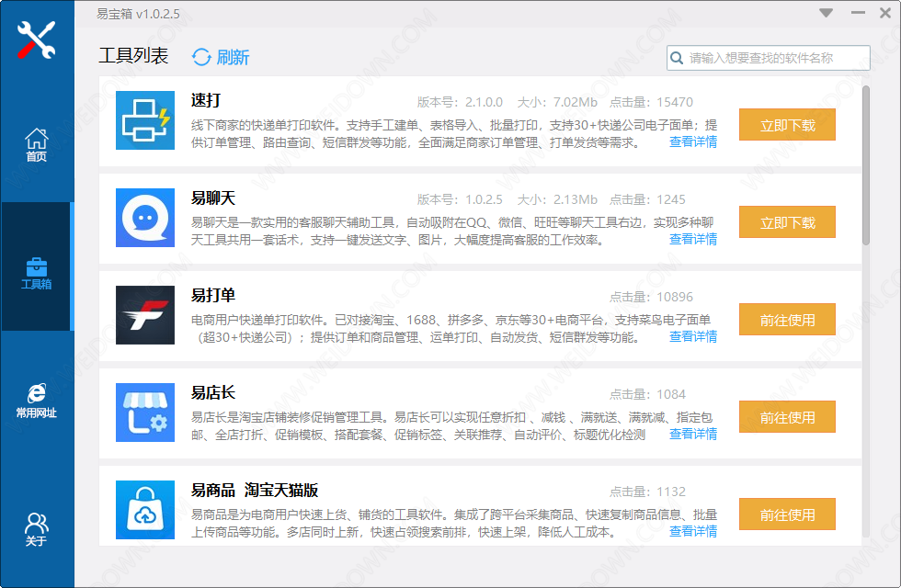Click the 易打单 tool title

[213, 295]
